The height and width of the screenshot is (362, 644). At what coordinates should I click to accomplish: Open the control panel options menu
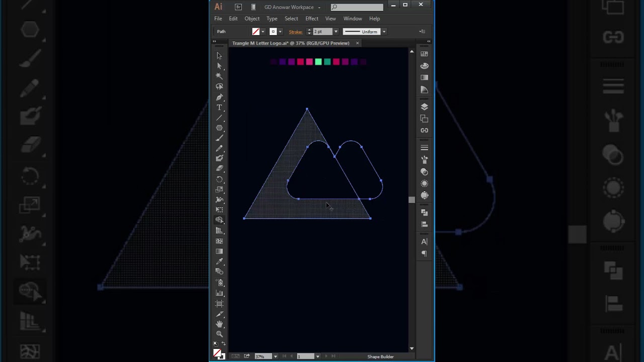click(x=422, y=32)
